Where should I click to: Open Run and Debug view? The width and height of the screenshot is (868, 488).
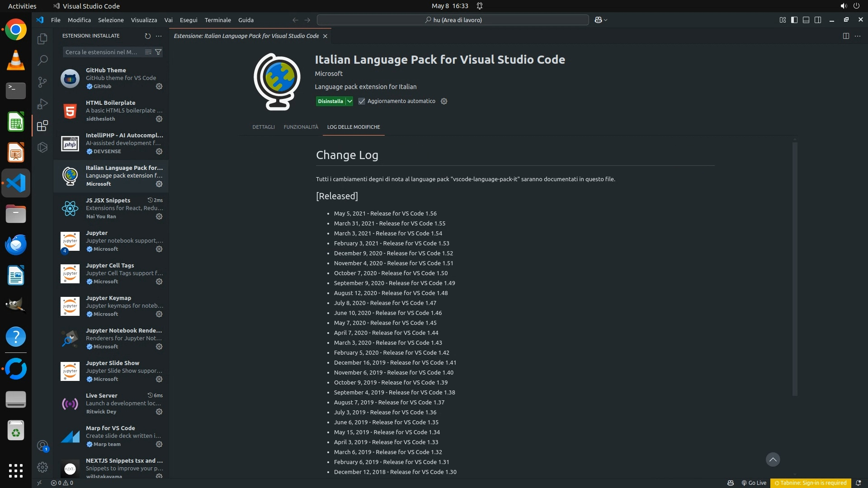pyautogui.click(x=42, y=104)
